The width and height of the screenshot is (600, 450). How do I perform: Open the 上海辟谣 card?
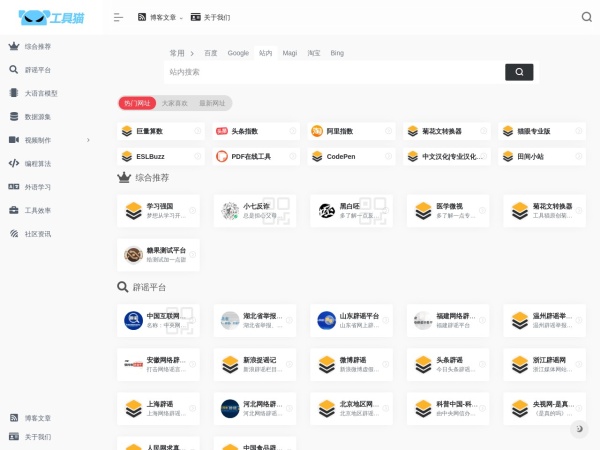pos(158,409)
